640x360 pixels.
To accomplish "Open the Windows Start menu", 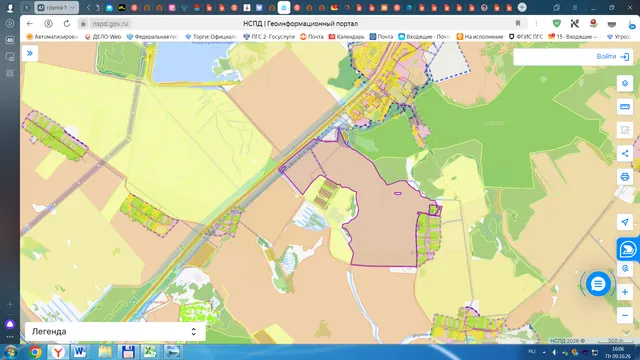I will [x=10, y=352].
